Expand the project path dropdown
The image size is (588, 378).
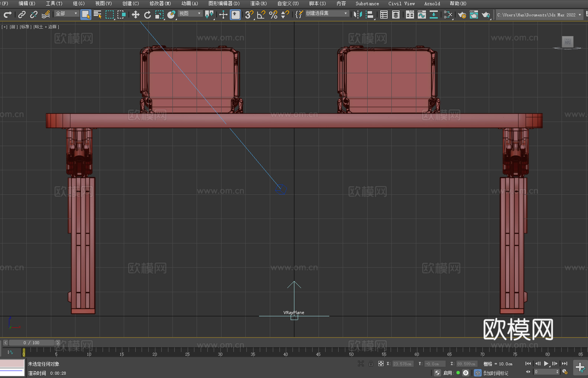(x=580, y=15)
